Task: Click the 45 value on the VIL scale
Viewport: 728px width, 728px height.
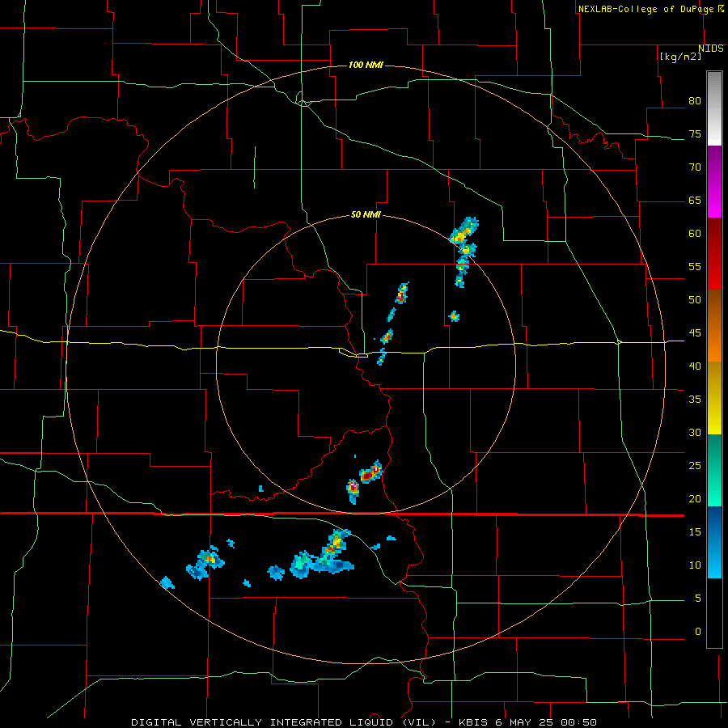Action: coord(695,333)
